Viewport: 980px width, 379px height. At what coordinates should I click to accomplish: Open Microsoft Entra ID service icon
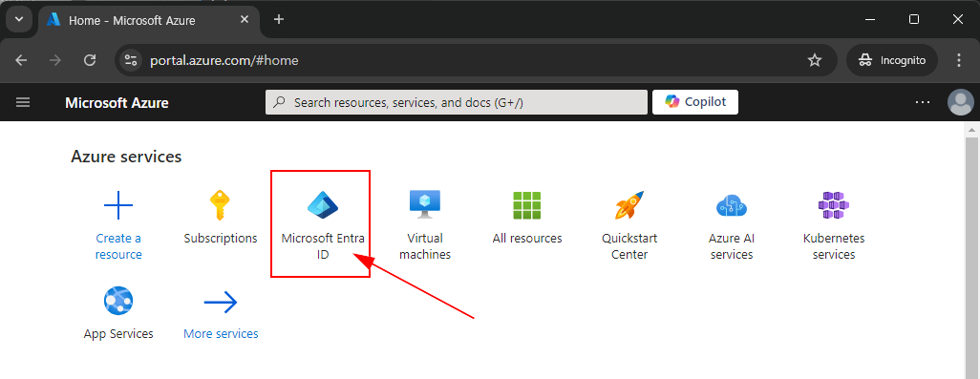(323, 205)
